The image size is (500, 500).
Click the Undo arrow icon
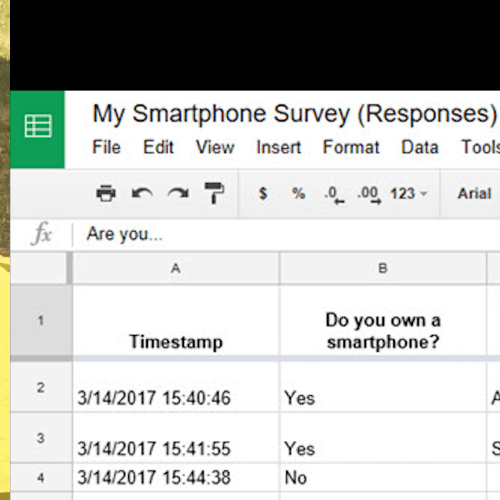142,193
